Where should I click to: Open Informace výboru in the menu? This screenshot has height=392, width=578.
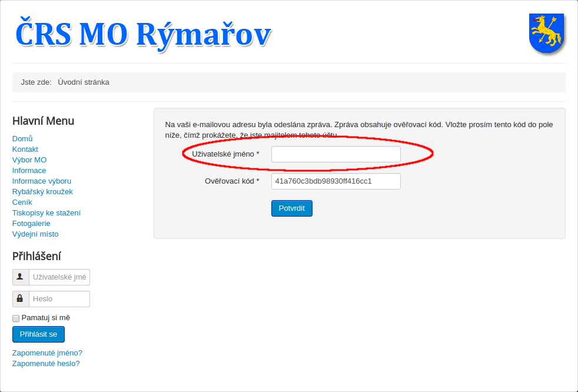point(42,181)
